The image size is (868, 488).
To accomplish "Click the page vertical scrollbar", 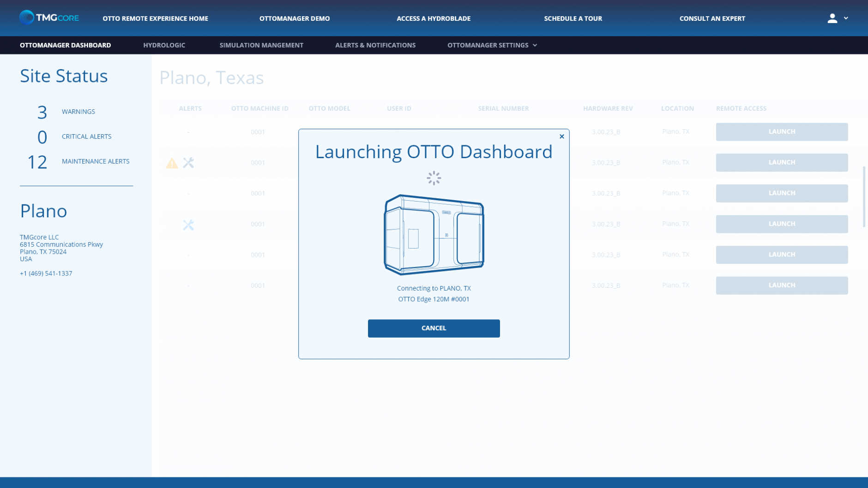I will (x=864, y=197).
